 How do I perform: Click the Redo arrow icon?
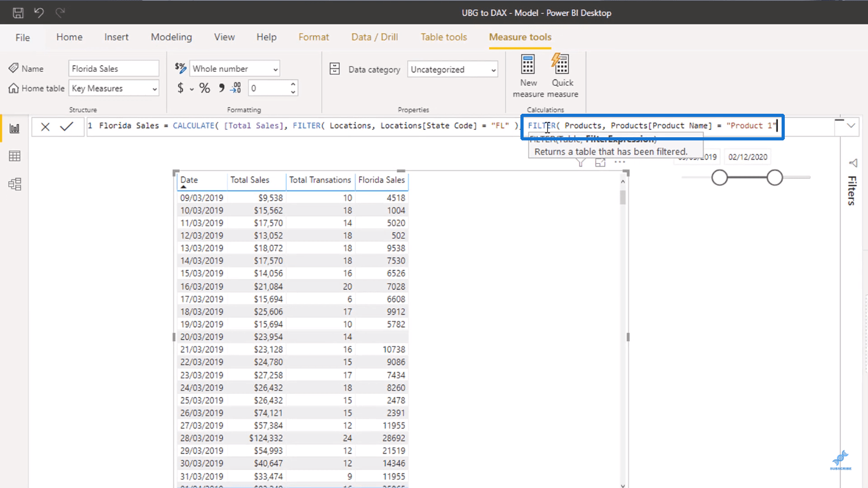click(60, 13)
